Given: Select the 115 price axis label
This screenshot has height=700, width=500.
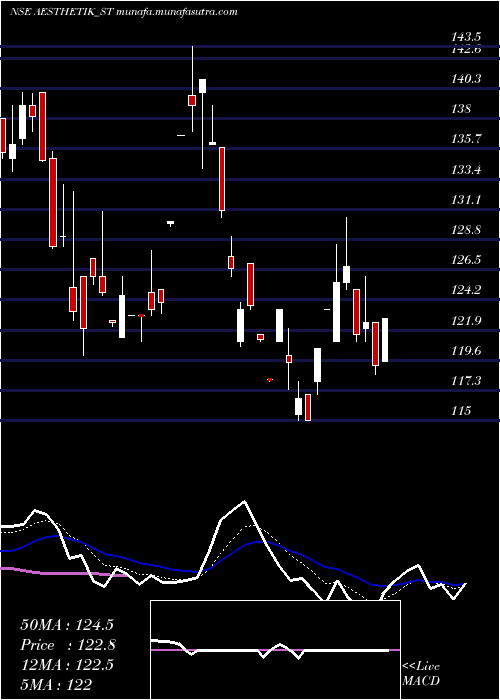Looking at the screenshot, I should (x=461, y=411).
